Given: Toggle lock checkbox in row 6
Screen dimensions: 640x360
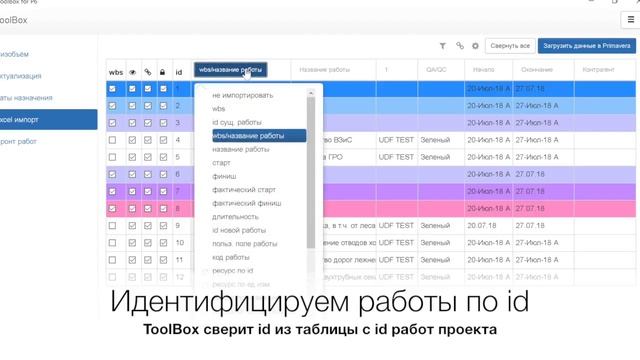Looking at the screenshot, I should tap(163, 174).
